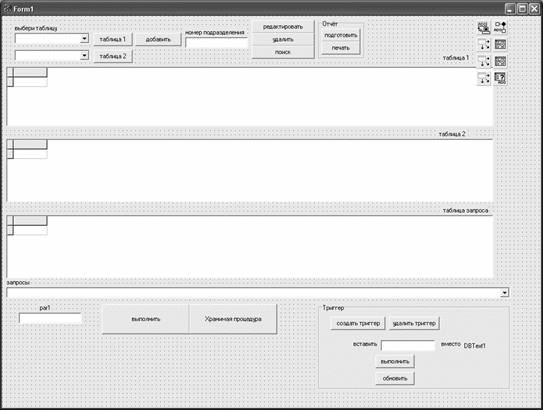Image resolution: width=544 pixels, height=411 pixels.
Task: Click the таблица 1 button
Action: click(113, 39)
